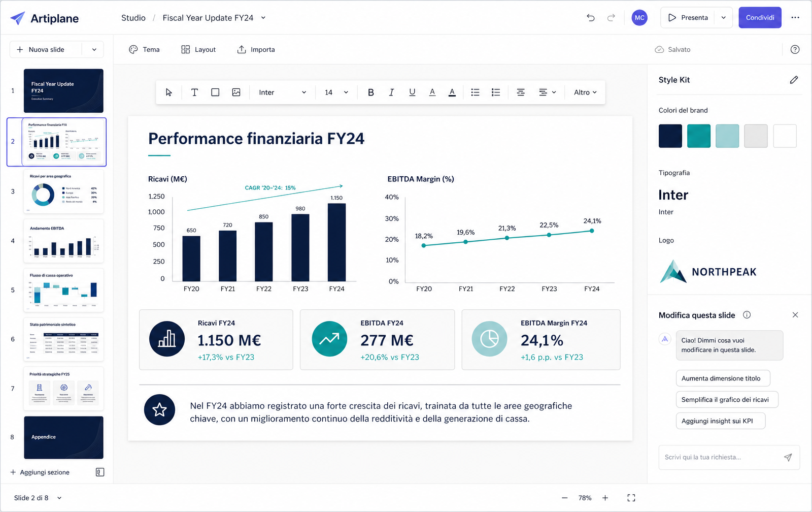Expand the font size 14 dropdown
812x512 pixels.
coord(336,92)
